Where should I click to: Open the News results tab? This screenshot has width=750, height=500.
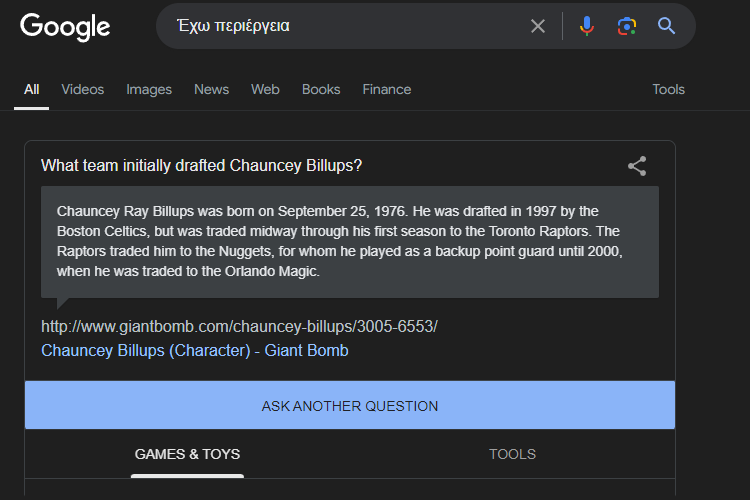(x=211, y=89)
